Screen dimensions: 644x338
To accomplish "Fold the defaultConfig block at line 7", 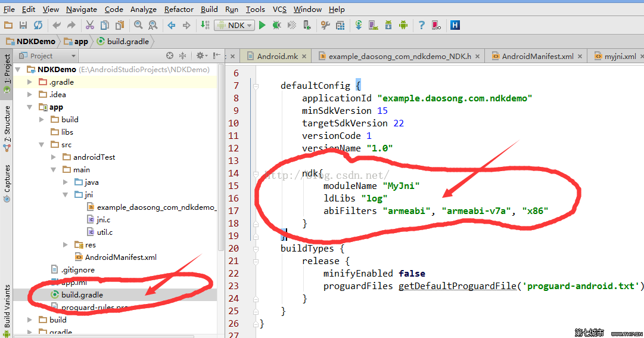I will tap(256, 86).
